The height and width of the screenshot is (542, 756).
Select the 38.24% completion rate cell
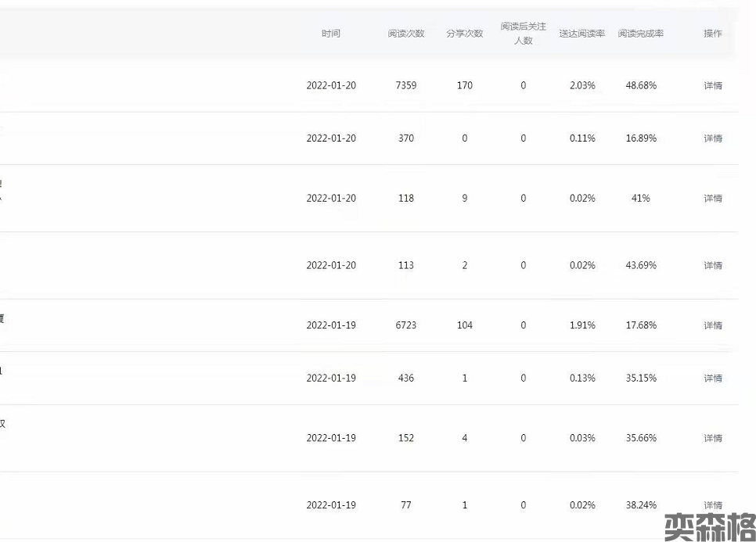point(640,505)
